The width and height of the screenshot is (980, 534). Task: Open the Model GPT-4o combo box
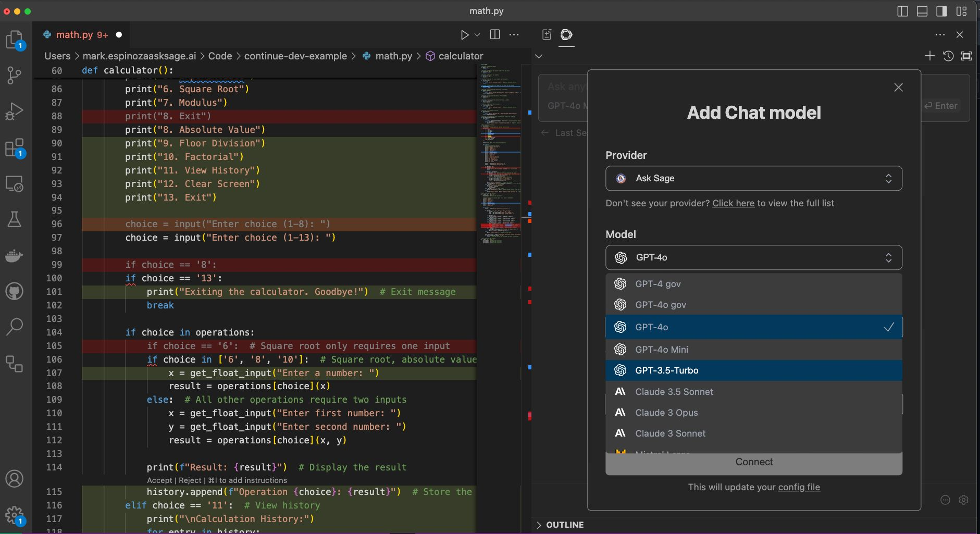[x=754, y=257]
